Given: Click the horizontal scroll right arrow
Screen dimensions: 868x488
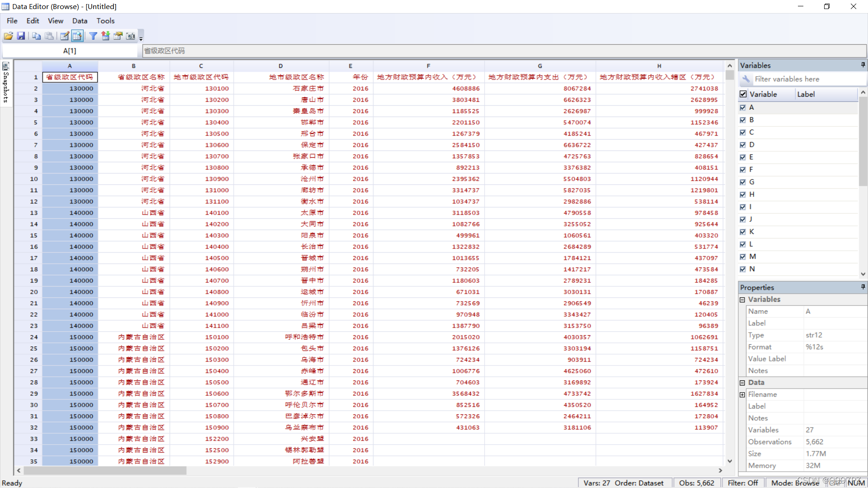Looking at the screenshot, I should click(721, 470).
